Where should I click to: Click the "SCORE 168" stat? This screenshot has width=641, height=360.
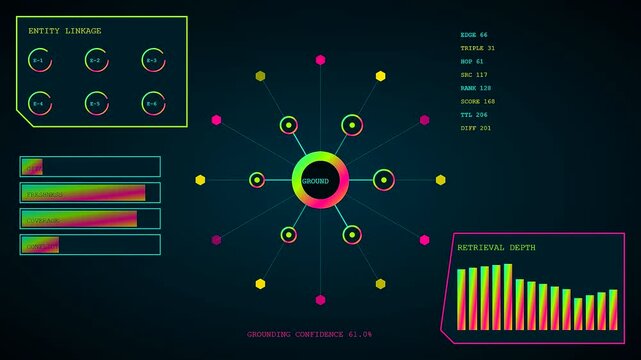coord(477,101)
